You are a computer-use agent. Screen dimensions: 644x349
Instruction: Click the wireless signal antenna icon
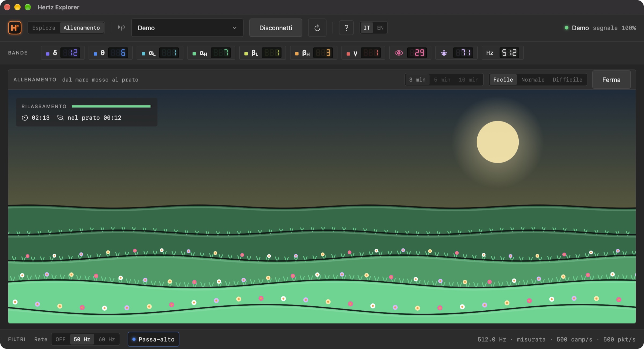pos(121,28)
